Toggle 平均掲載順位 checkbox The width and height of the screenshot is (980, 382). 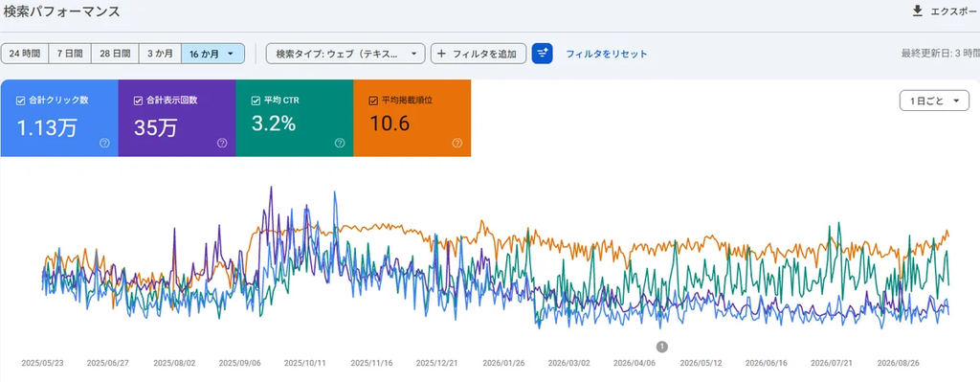pos(373,100)
